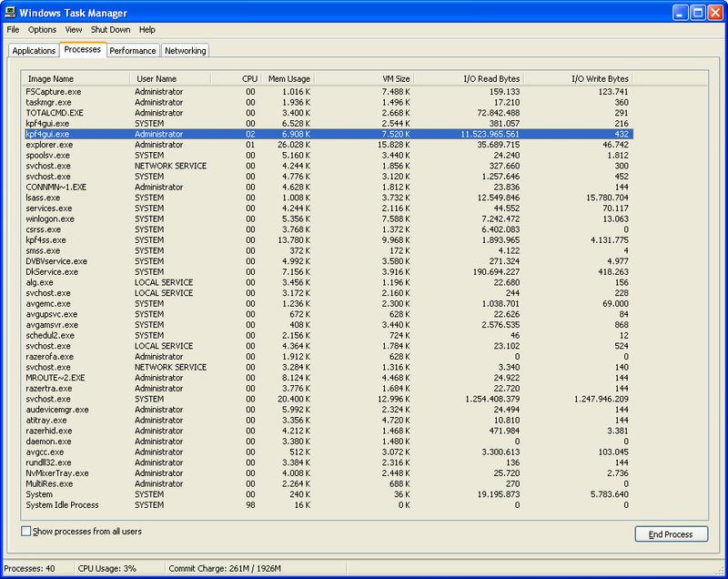Select the MultiRes.exe process
This screenshot has width=728, height=579.
point(329,484)
